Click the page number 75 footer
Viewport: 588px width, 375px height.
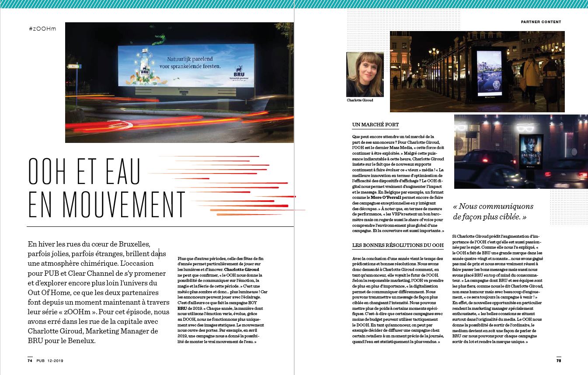tap(558, 361)
